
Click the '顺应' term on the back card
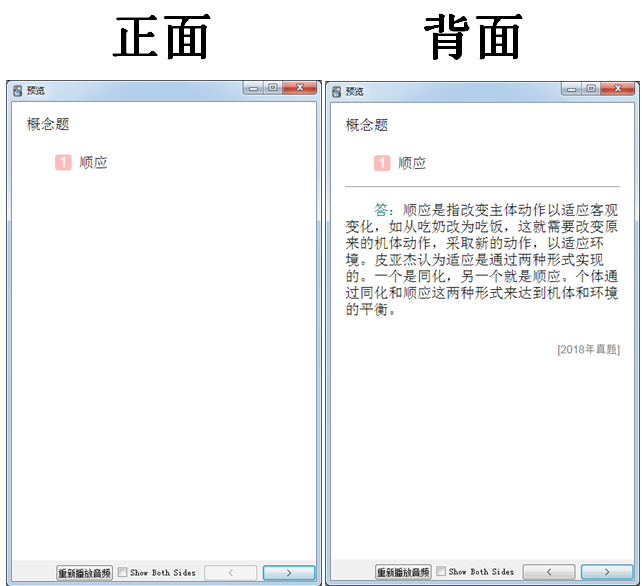412,163
